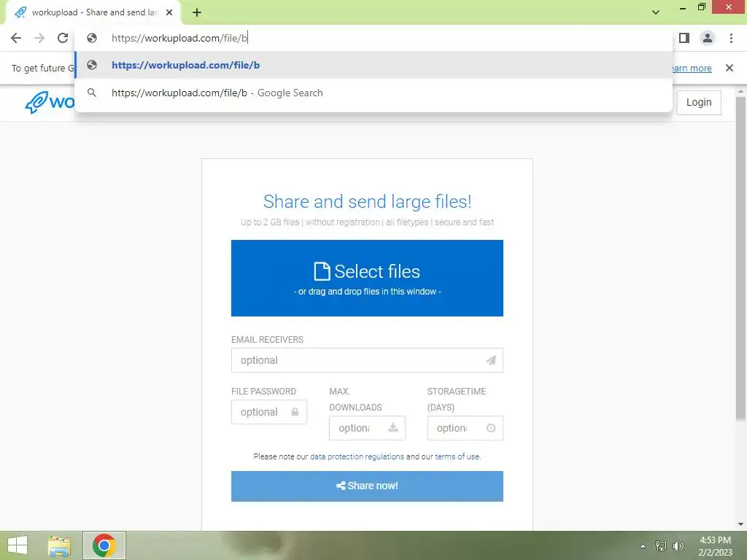
Task: Click the network icon in system tray
Action: [661, 546]
